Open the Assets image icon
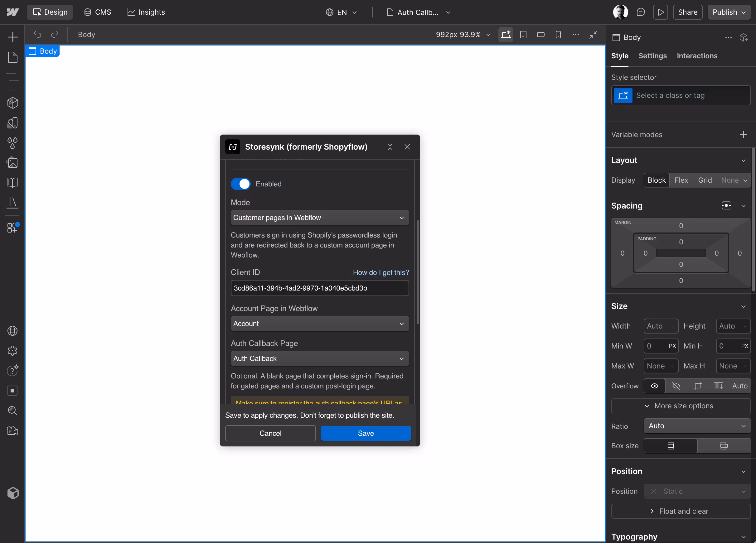Screen dimensions: 756x543 point(13,163)
